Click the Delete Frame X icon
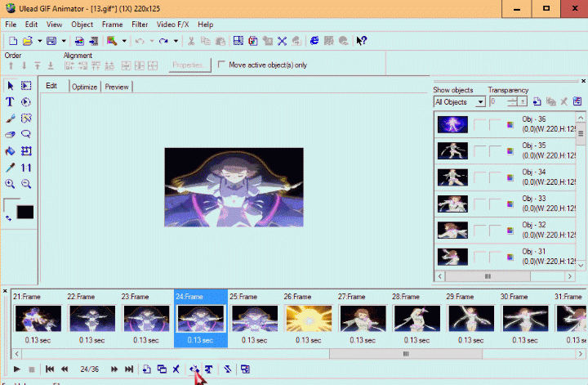The height and width of the screenshot is (385, 588). pos(176,369)
